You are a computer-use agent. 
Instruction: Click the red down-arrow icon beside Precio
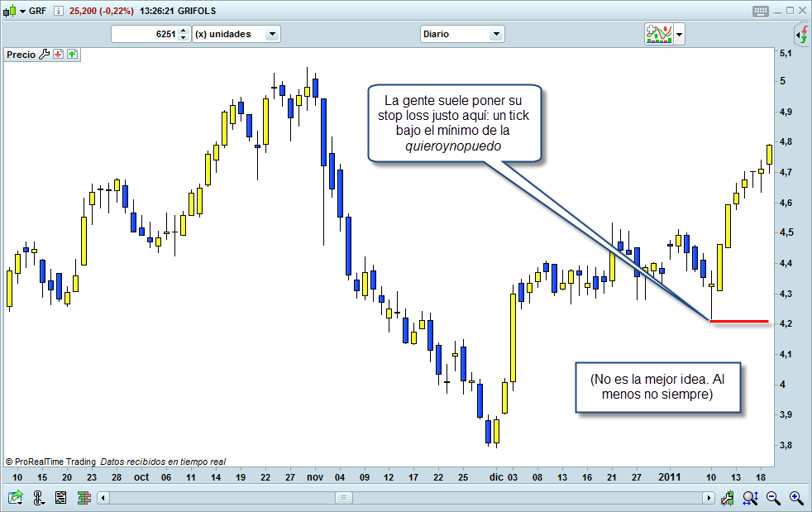tap(59, 55)
